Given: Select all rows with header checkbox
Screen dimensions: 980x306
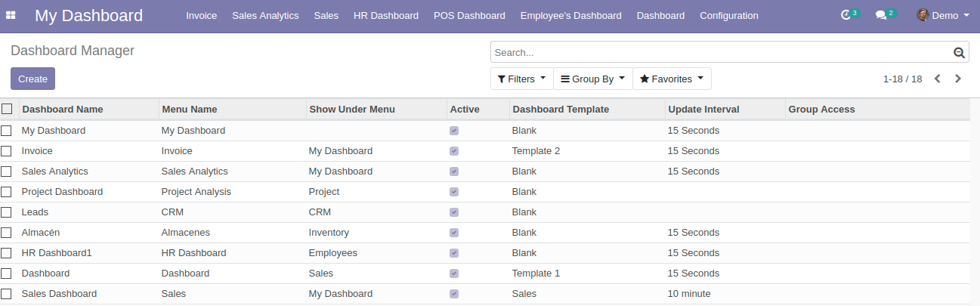Looking at the screenshot, I should [x=7, y=110].
